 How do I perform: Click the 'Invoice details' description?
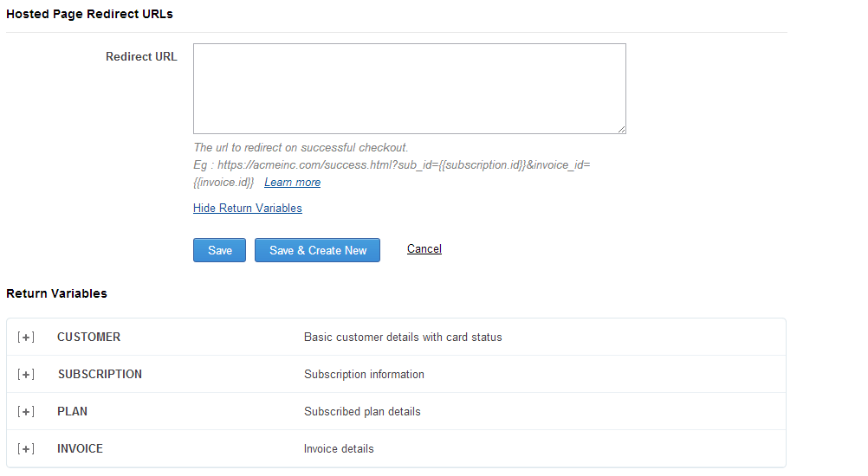tap(339, 449)
